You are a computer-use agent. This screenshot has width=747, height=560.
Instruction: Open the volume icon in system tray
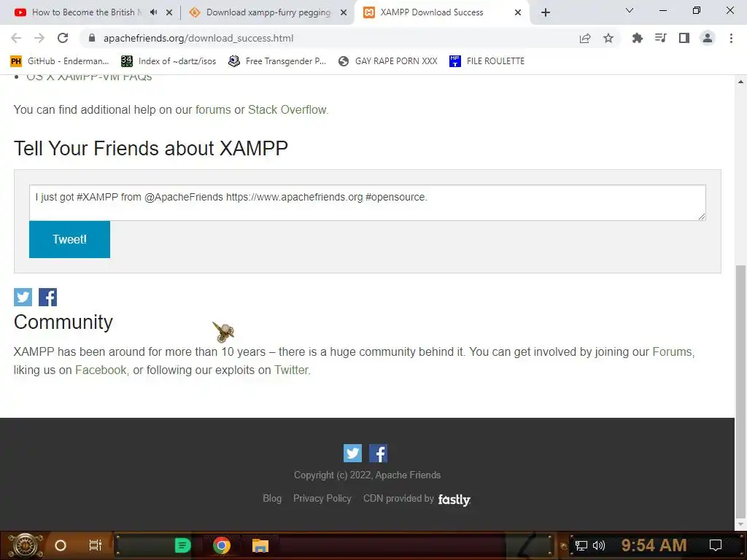[599, 545]
